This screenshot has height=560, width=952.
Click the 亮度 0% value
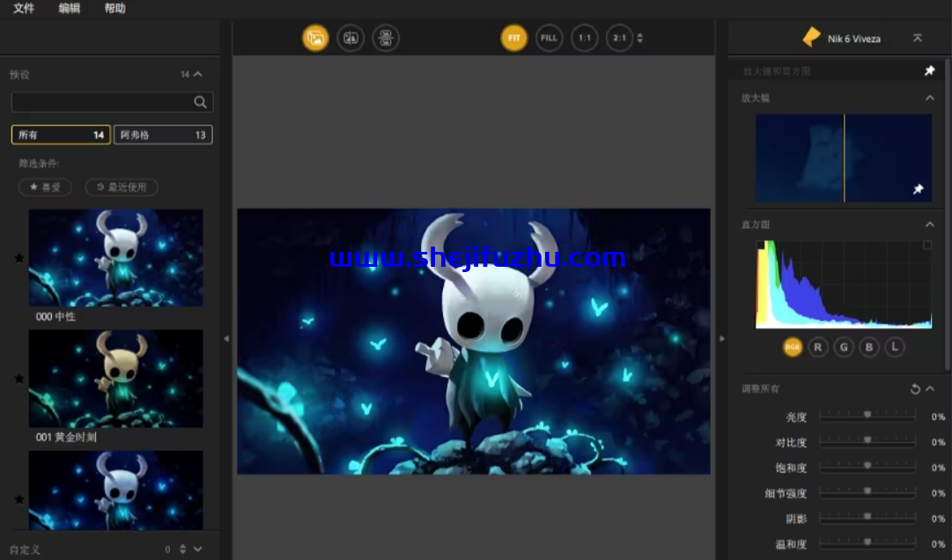[x=938, y=416]
